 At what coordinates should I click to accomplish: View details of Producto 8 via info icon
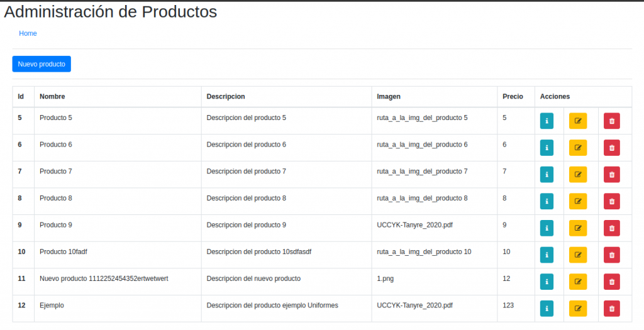547,201
